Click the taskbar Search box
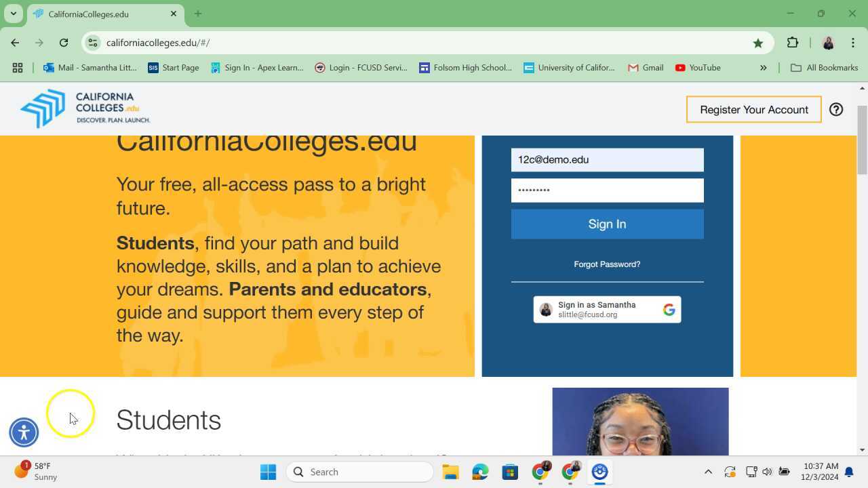Screen dimensions: 868x488 pos(359,472)
